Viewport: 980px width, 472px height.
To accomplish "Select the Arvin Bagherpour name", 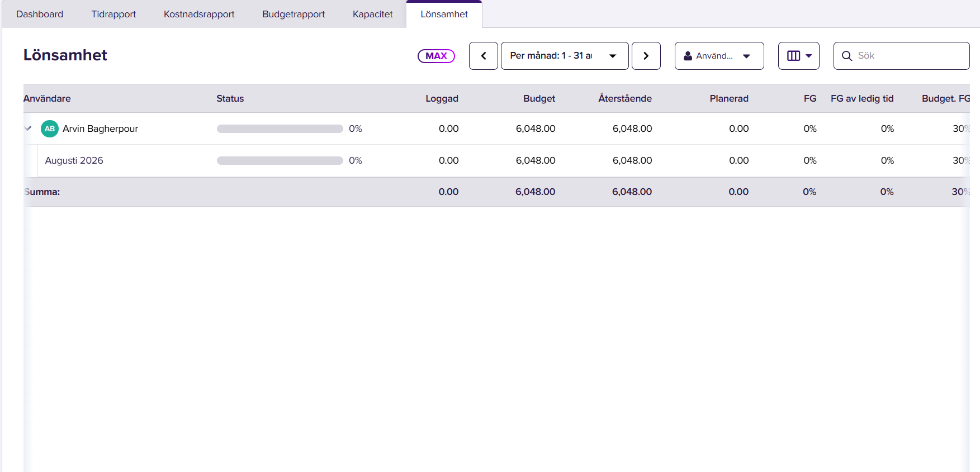I will (x=100, y=128).
